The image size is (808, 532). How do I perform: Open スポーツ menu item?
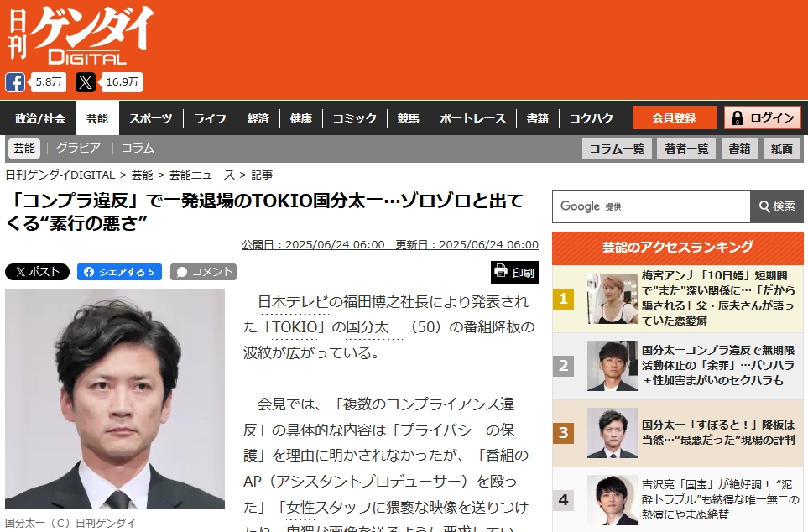point(150,118)
